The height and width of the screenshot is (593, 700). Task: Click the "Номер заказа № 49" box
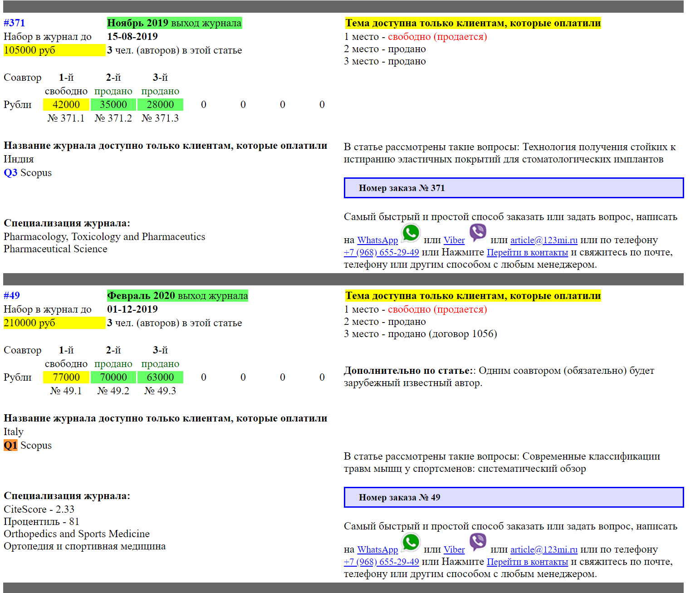(514, 498)
